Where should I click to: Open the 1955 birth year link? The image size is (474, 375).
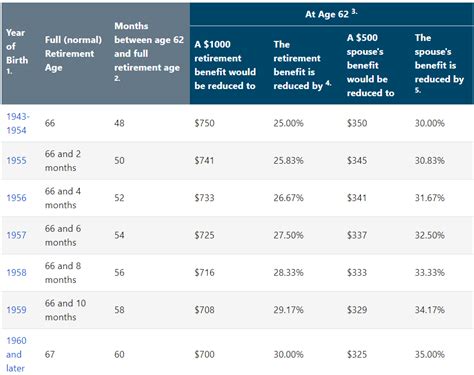pos(16,161)
